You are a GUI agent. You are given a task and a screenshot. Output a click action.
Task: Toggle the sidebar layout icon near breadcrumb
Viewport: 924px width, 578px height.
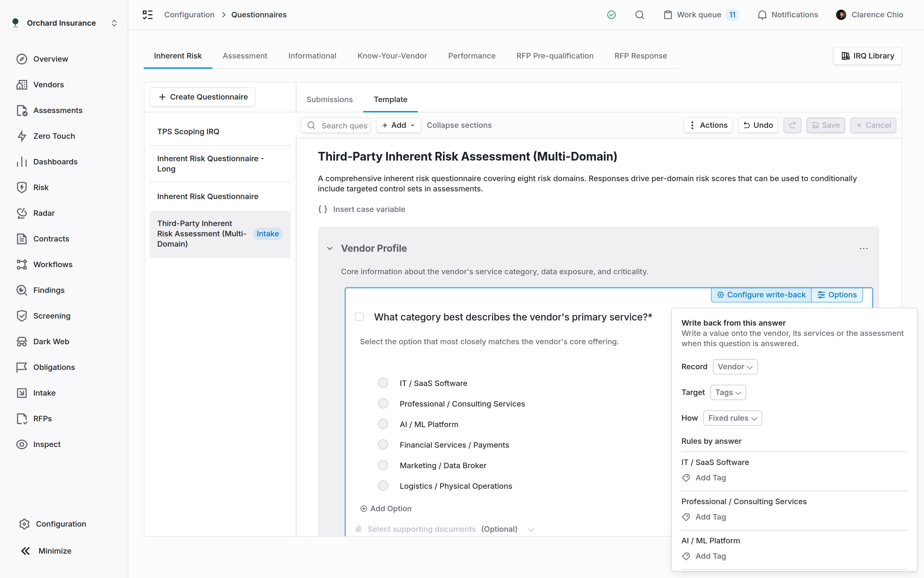coord(147,15)
